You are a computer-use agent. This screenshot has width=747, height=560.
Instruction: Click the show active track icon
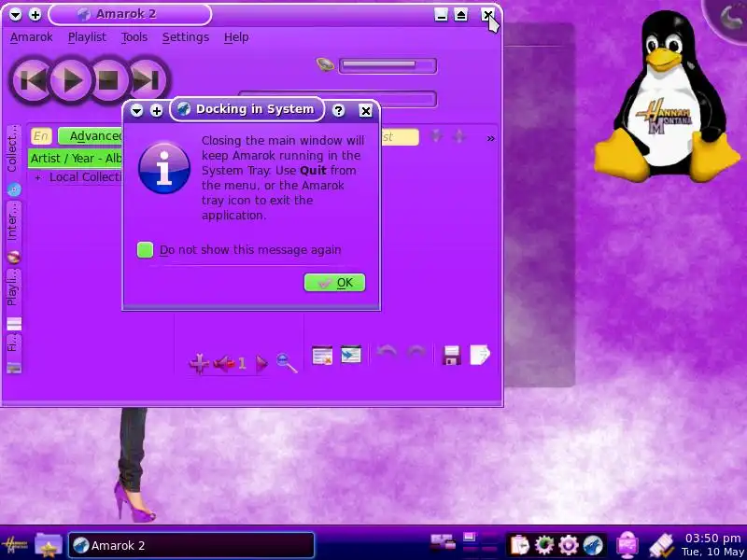click(351, 355)
